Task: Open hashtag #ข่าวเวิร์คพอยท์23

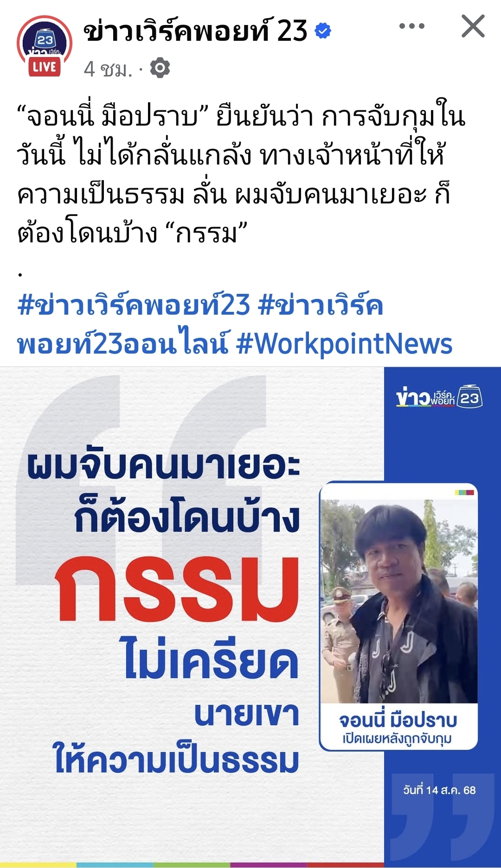Action: (134, 305)
